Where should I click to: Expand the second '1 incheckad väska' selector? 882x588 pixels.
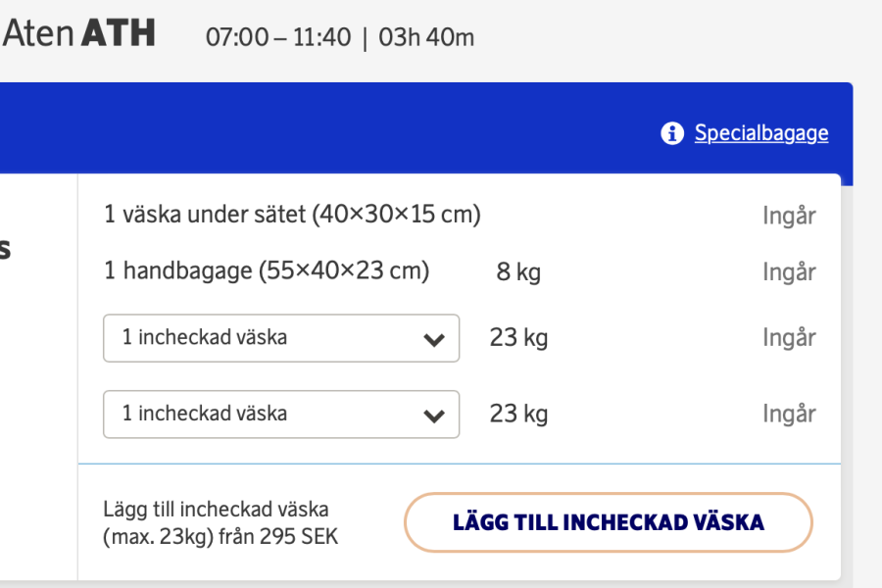coord(281,414)
